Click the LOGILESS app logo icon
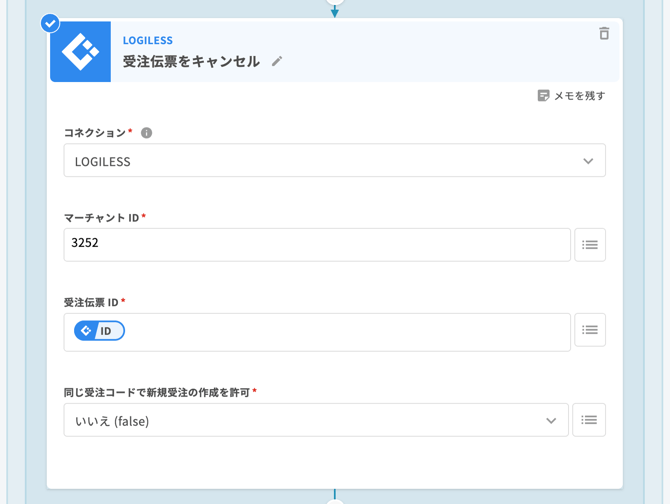 80,51
